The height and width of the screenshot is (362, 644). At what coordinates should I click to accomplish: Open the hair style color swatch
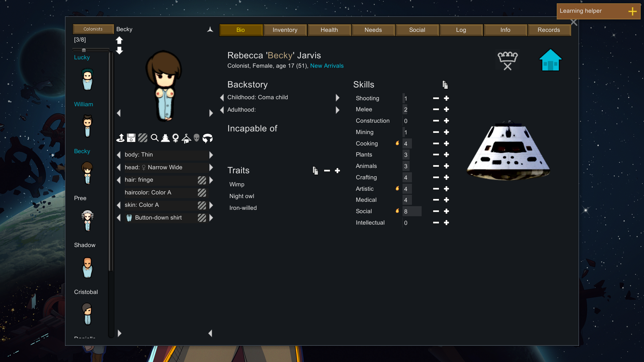202,180
